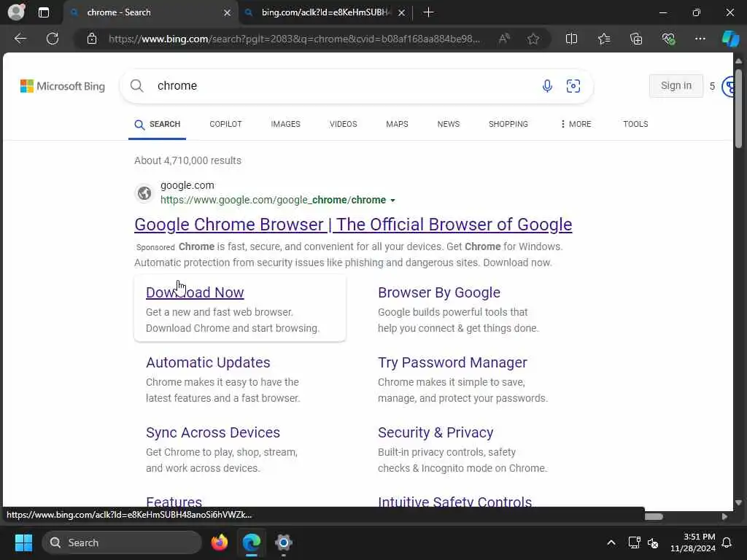Open the clock showing 3:51 PM
747x560 pixels.
point(693,542)
